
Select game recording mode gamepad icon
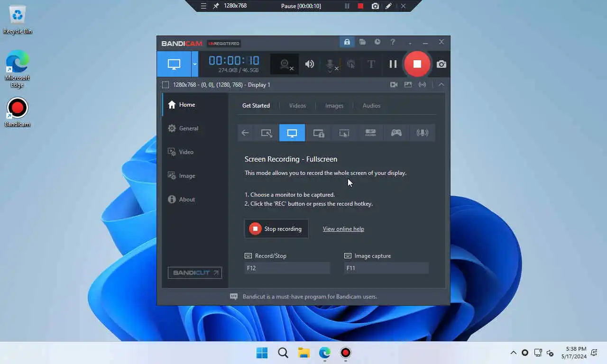click(396, 133)
